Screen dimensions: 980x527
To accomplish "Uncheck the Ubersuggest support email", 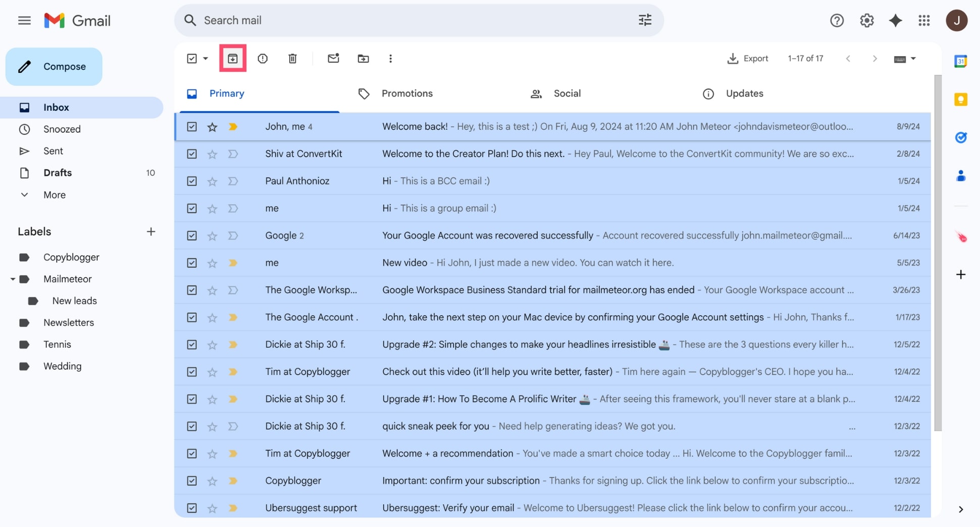I will point(192,508).
